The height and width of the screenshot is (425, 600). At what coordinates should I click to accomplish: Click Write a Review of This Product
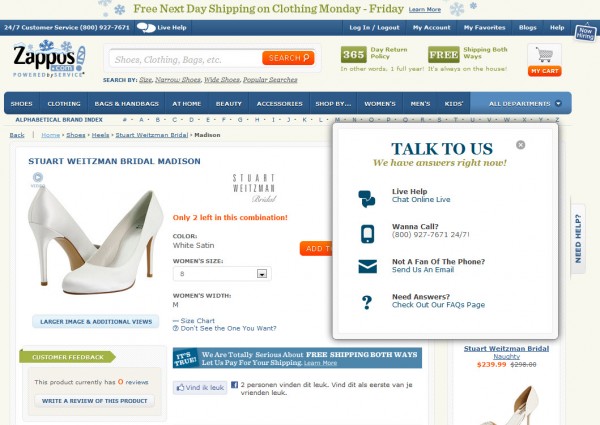(95, 401)
